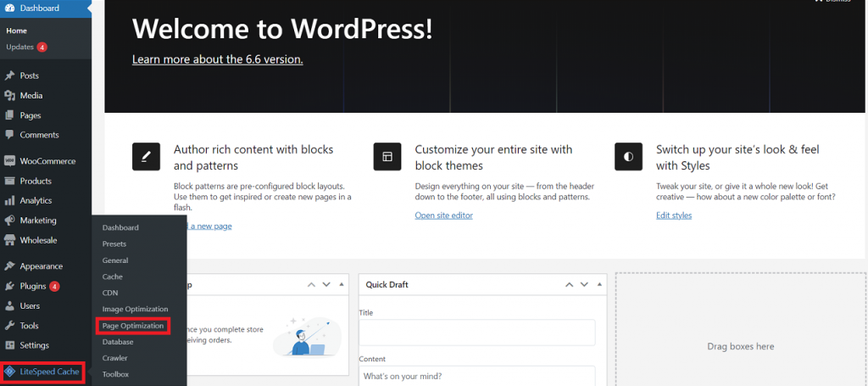Click the new page link under block patterns

click(209, 227)
